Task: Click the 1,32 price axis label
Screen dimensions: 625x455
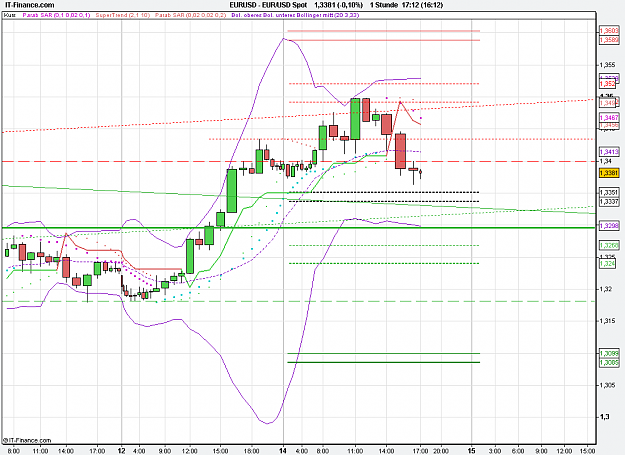Action: (605, 289)
